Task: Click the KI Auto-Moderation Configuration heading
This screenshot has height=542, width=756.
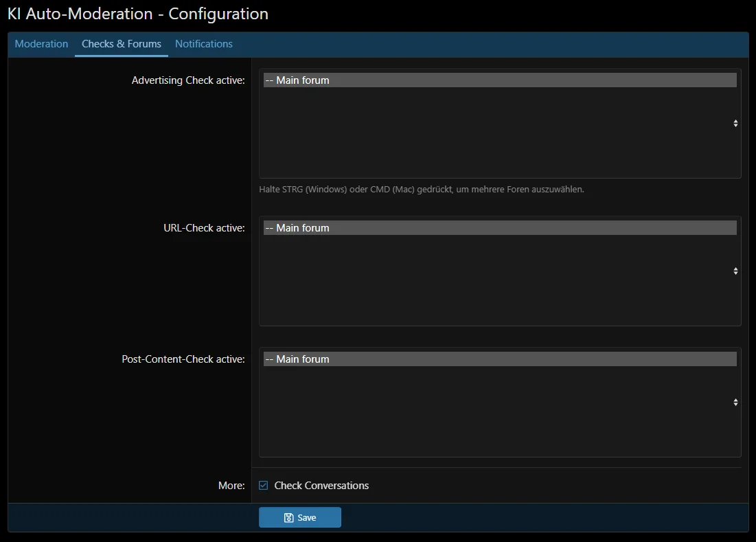Action: 138,14
